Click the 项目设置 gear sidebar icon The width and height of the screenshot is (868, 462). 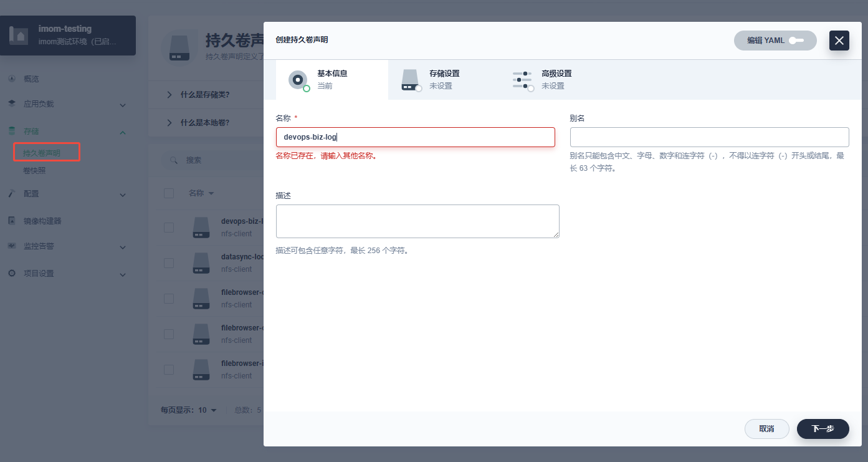tap(12, 273)
